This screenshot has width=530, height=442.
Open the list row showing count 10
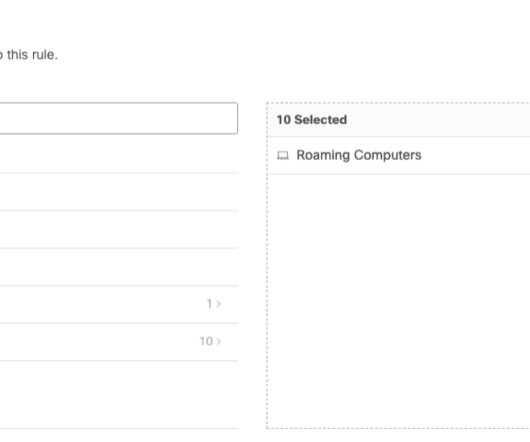119,342
